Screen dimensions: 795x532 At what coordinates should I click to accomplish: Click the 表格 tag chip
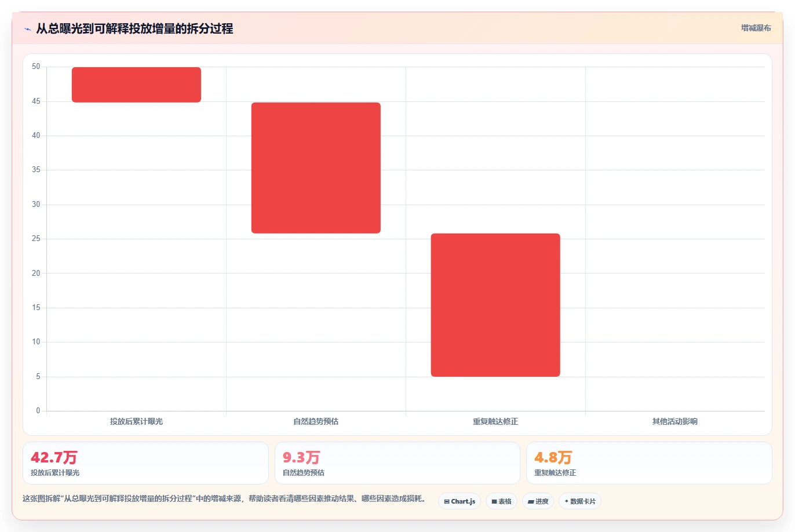click(x=501, y=501)
